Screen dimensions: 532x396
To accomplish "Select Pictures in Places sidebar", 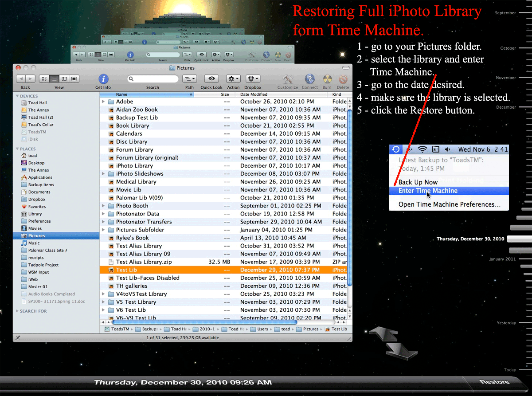I will 56,235.
